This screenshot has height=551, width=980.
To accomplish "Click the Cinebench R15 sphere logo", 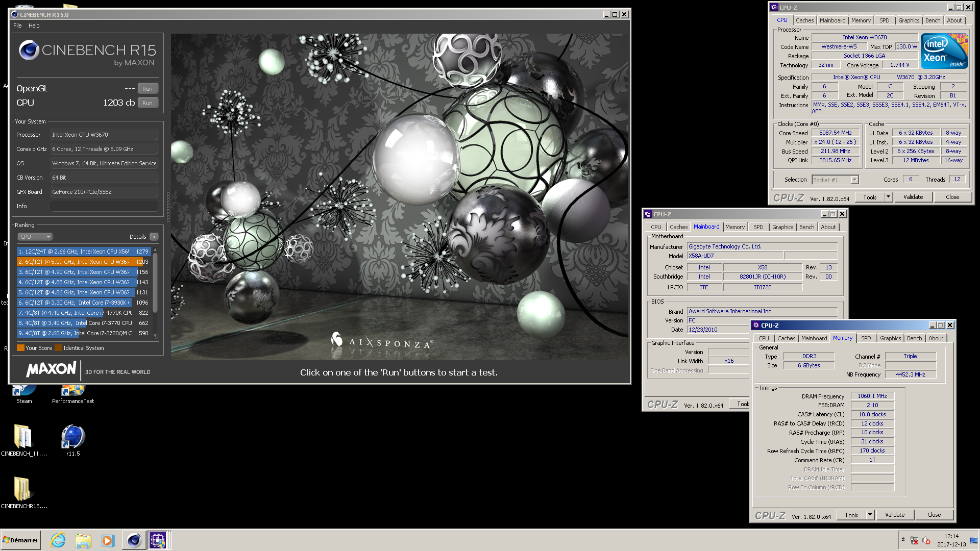I will [x=29, y=50].
